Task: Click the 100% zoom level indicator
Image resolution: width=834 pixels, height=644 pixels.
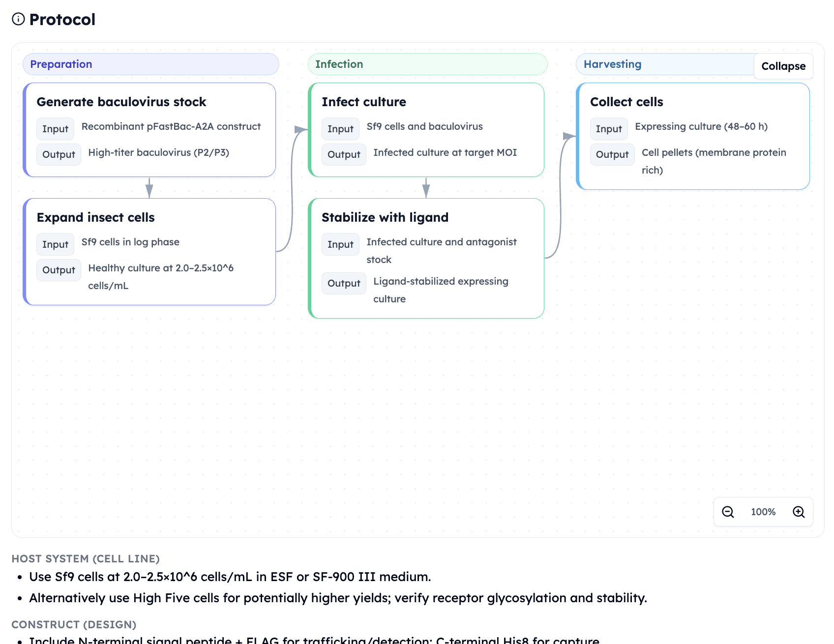Action: (763, 512)
